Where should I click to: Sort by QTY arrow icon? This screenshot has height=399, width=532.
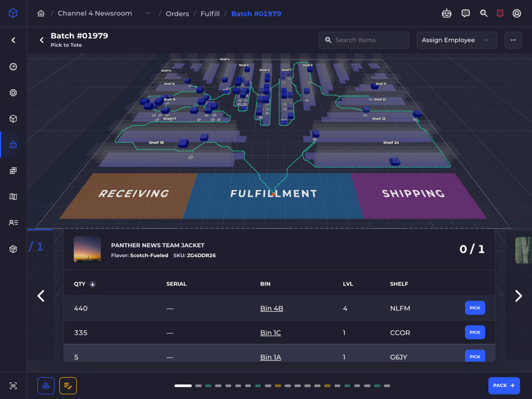(x=92, y=284)
